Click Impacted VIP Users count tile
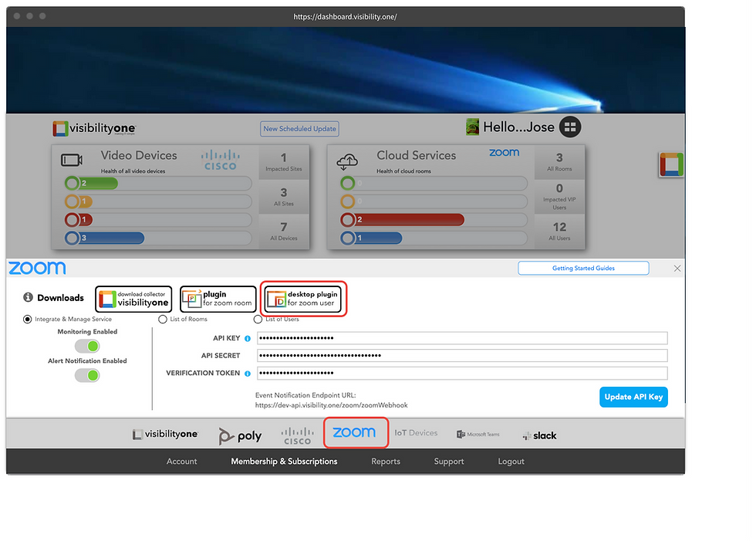756x545 pixels. pyautogui.click(x=559, y=197)
